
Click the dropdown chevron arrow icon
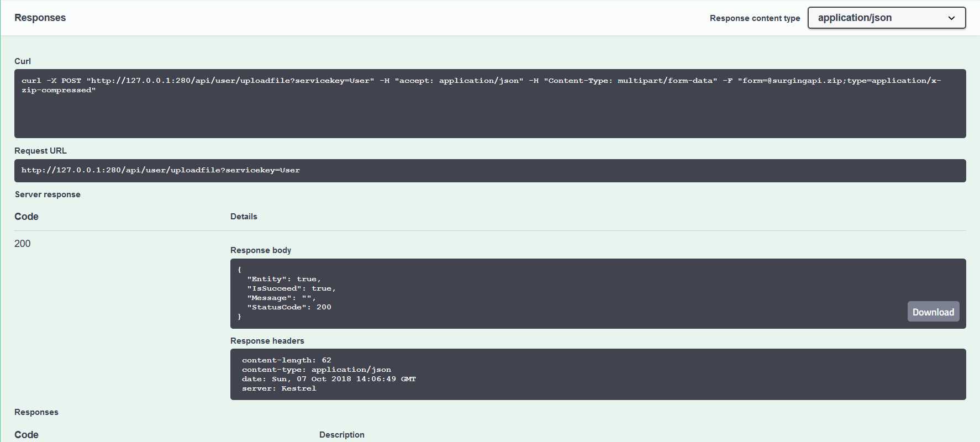click(951, 18)
